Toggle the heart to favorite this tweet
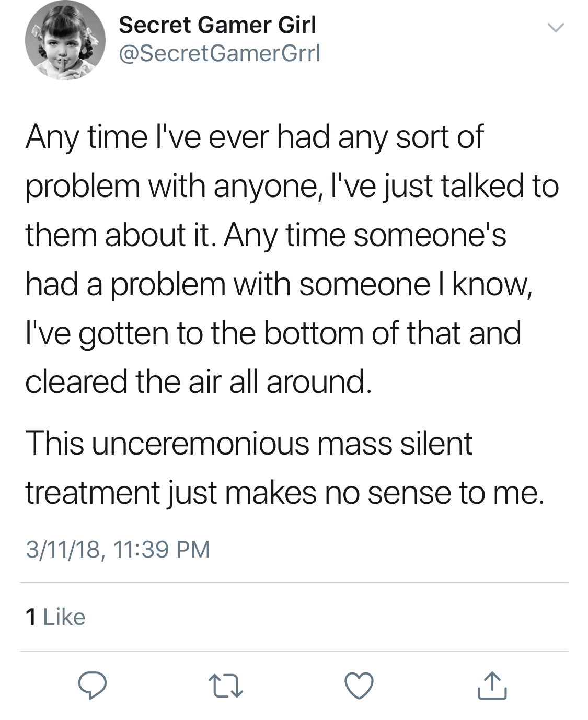Screen dimensions: 588x720 point(359,686)
